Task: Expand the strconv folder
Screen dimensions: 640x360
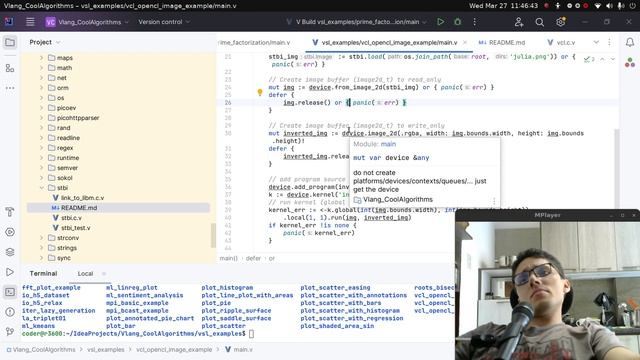Action: [41, 238]
